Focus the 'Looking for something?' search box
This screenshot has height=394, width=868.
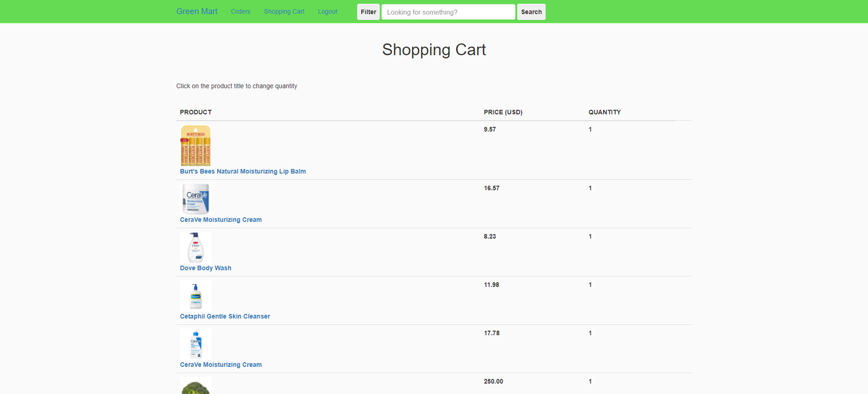point(448,12)
